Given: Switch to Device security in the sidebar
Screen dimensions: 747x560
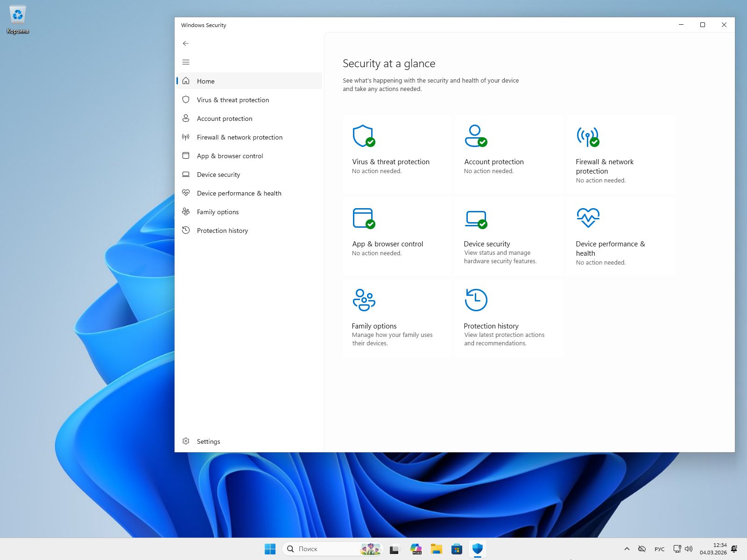Looking at the screenshot, I should (218, 174).
